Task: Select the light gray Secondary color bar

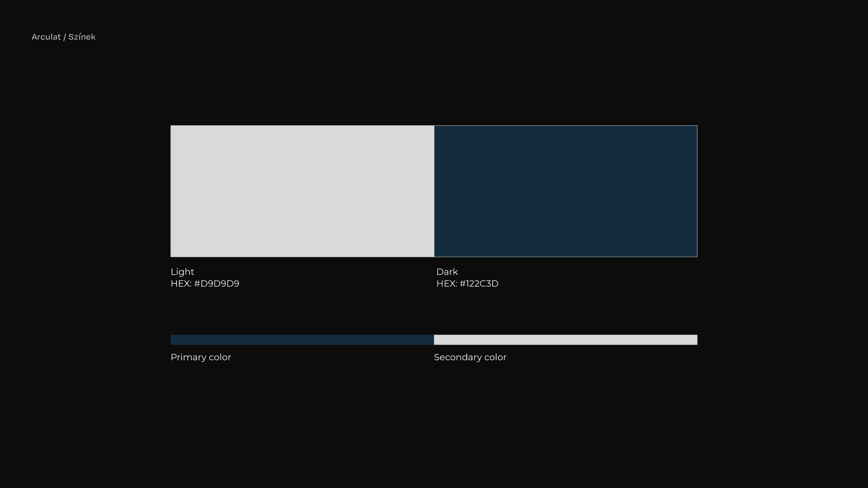Action: pyautogui.click(x=566, y=340)
